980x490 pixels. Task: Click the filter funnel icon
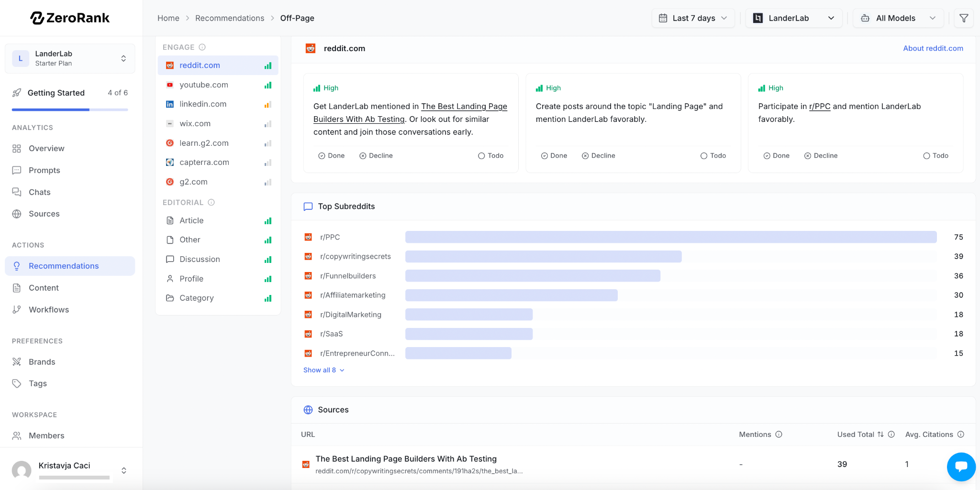[964, 18]
